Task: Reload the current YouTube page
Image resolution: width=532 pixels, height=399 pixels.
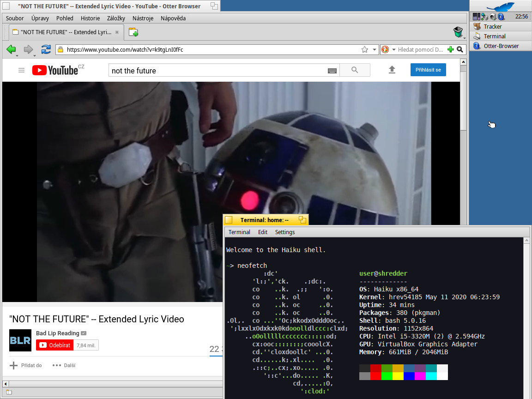Action: (x=46, y=49)
